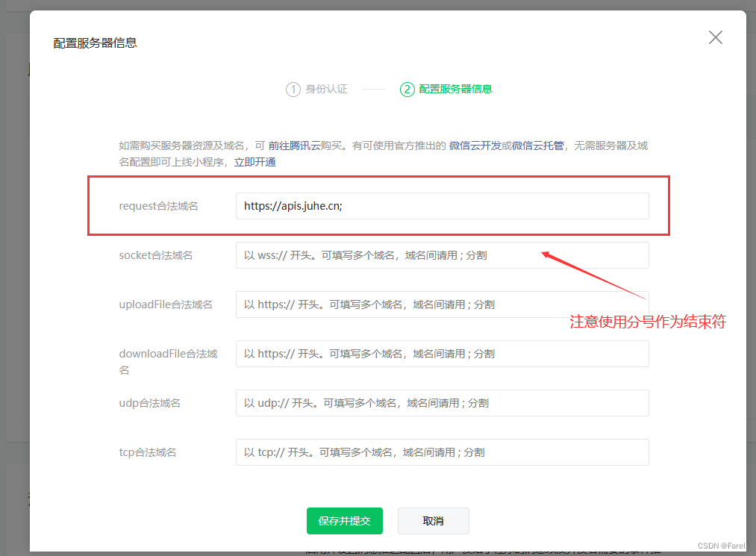
Task: Click the red annotation 注意使用分号作为结束符
Action: point(649,322)
